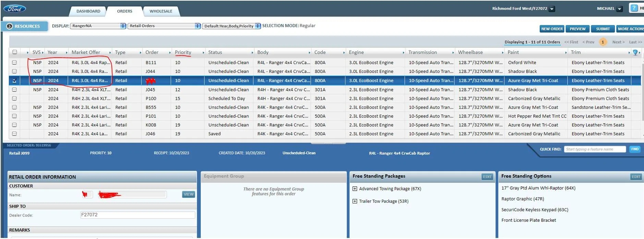
Task: Uncheck the selected Azure Gray Raptor row checkbox
Action: (14, 81)
